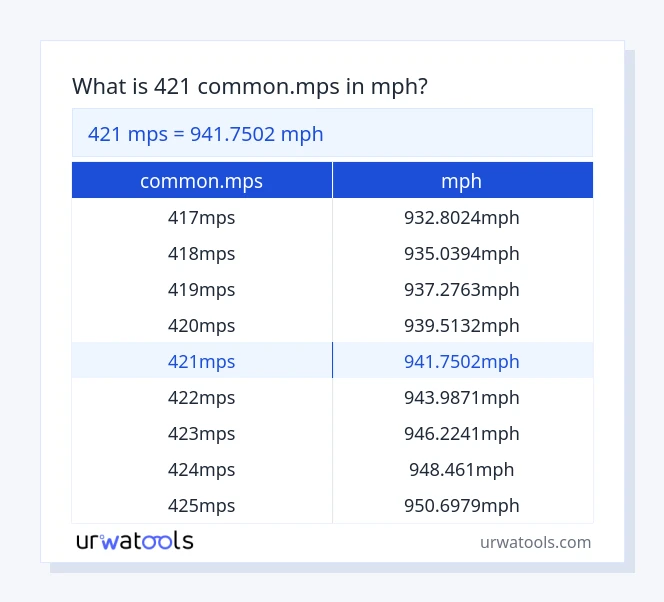The height and width of the screenshot is (602, 664).
Task: Select the 417mps table cell
Action: tap(201, 217)
